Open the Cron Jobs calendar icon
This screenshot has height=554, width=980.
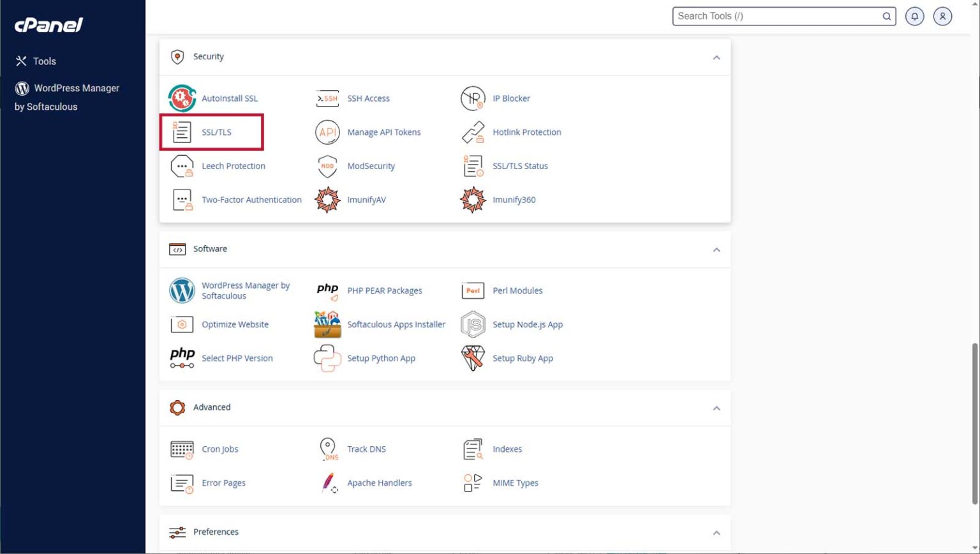pos(182,449)
